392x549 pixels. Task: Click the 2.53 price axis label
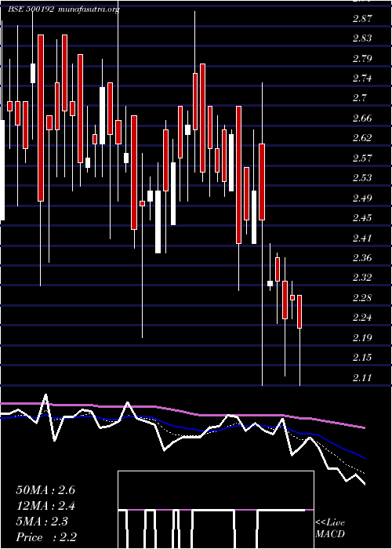[x=362, y=178]
